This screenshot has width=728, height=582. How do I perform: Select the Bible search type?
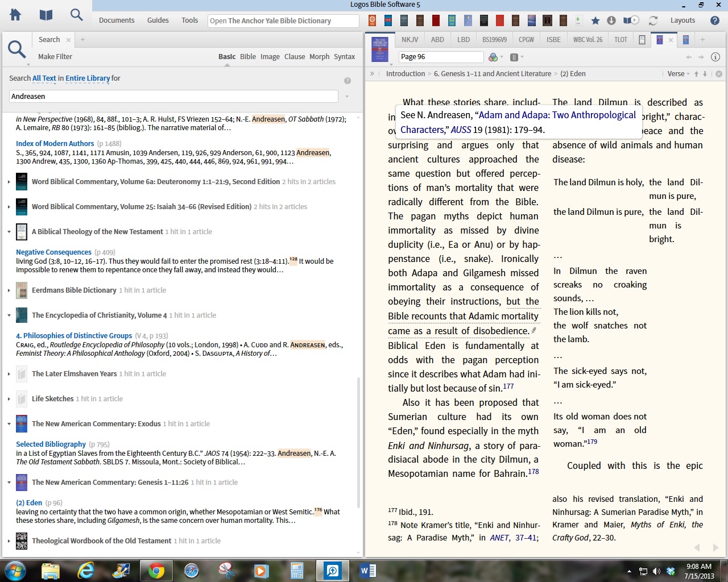pos(248,57)
